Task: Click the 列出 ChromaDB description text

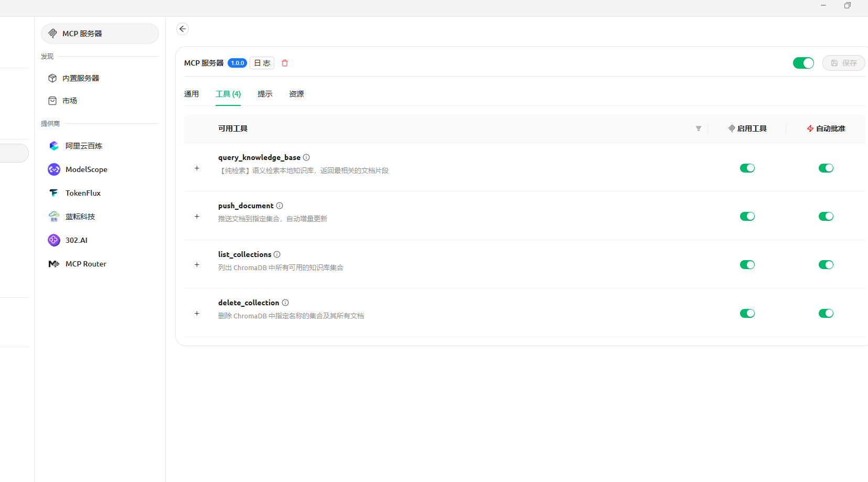Action: coord(281,267)
